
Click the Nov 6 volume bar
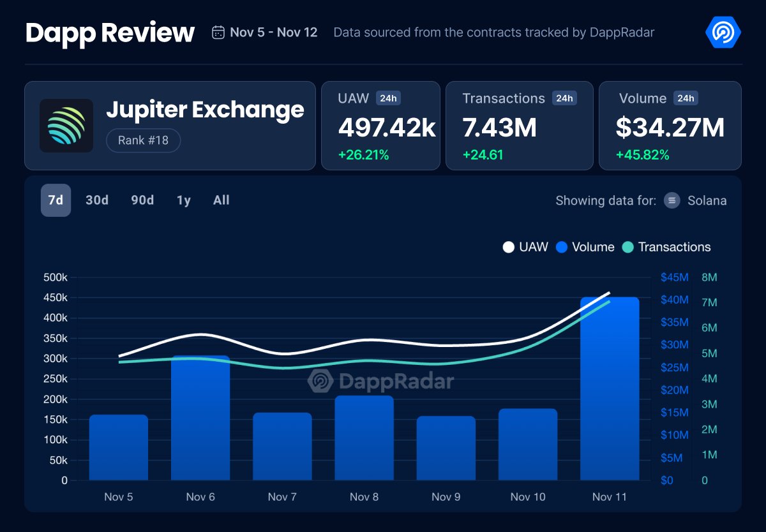[200, 418]
